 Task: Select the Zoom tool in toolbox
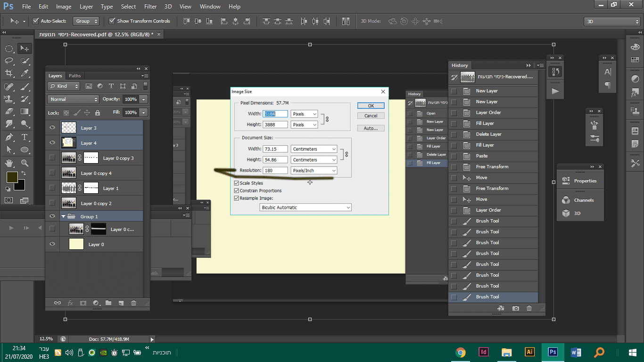tap(25, 163)
